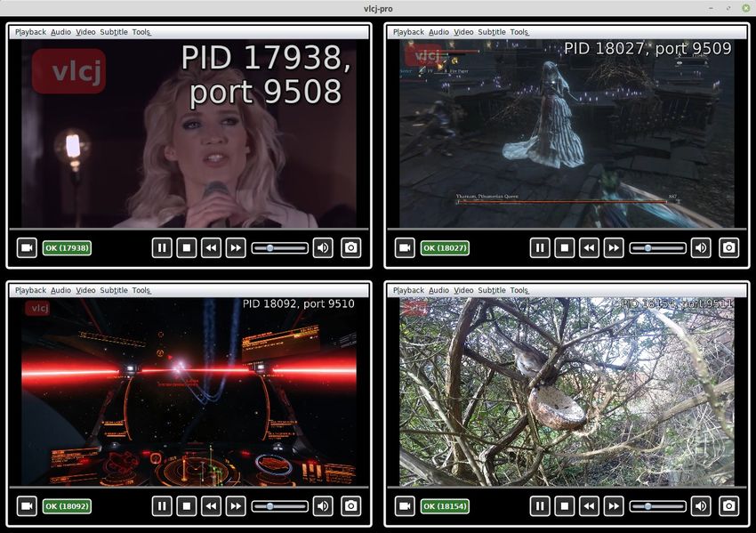
Task: Fast forward the video in the PID 17938 player
Action: pyautogui.click(x=236, y=248)
